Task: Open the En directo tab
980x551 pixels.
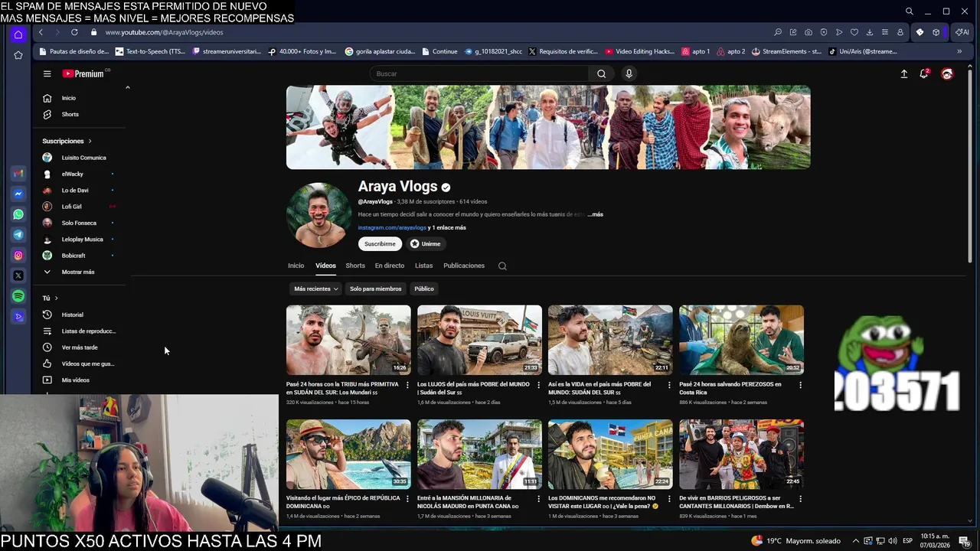Action: pyautogui.click(x=390, y=266)
